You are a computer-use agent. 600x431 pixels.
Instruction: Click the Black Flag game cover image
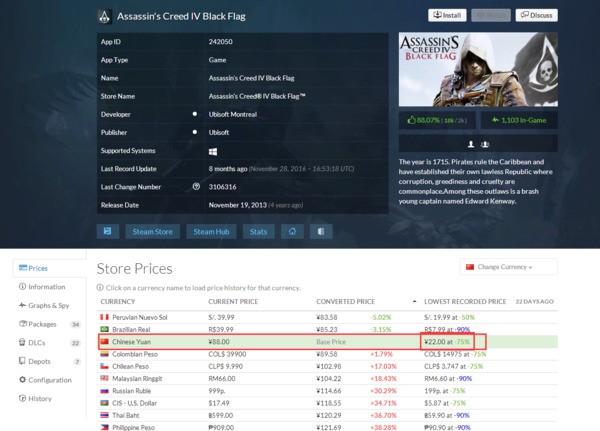pyautogui.click(x=478, y=69)
